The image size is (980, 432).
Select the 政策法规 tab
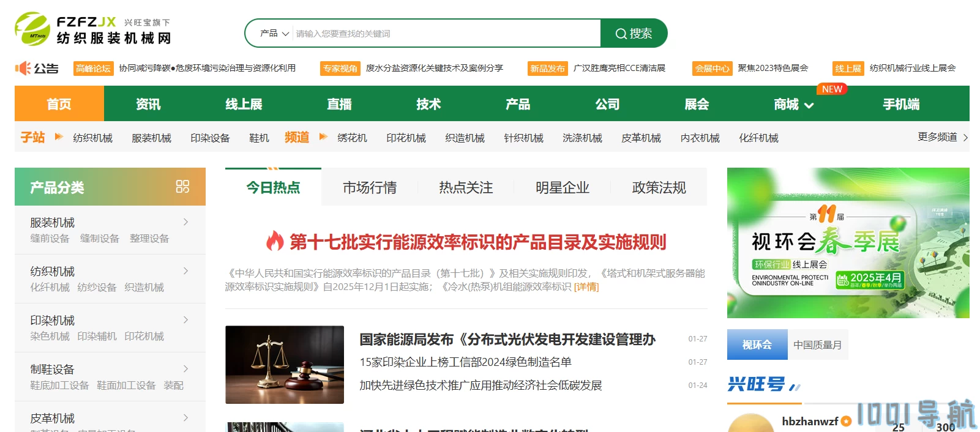tap(659, 187)
